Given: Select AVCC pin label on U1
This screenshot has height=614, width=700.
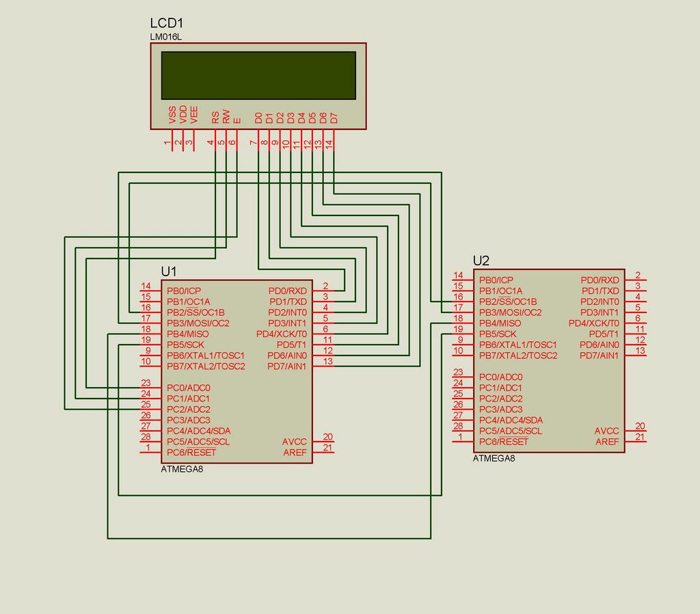Looking at the screenshot, I should (x=294, y=442).
